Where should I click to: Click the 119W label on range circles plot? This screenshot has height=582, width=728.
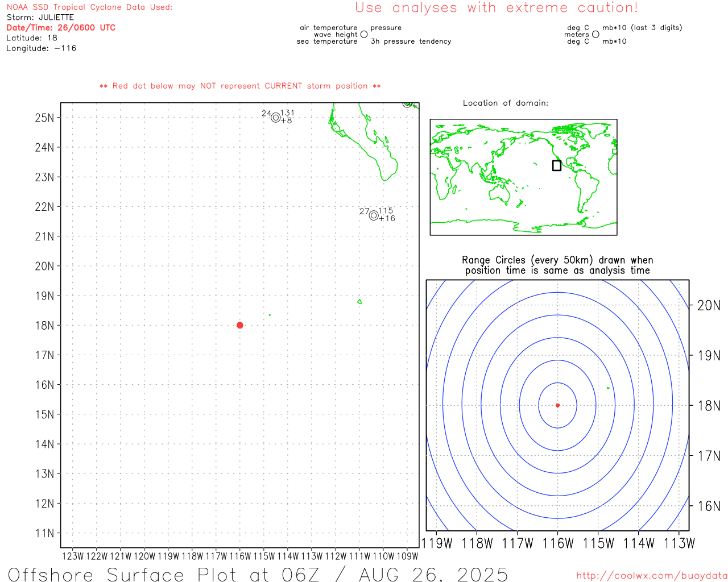pyautogui.click(x=437, y=543)
